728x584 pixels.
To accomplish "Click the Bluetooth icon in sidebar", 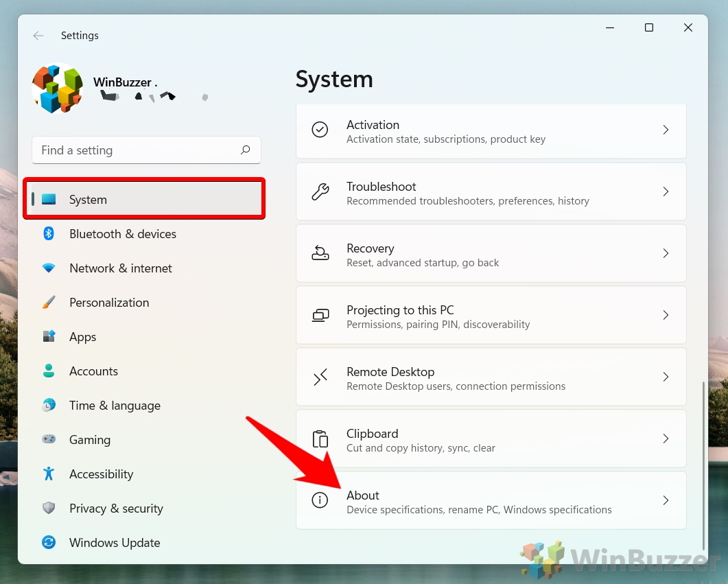I will click(x=49, y=233).
